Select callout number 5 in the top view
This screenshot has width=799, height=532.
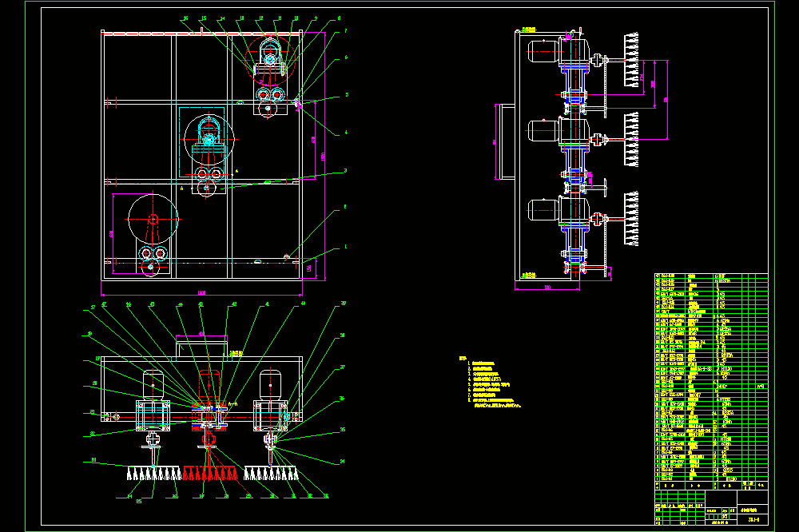point(347,95)
